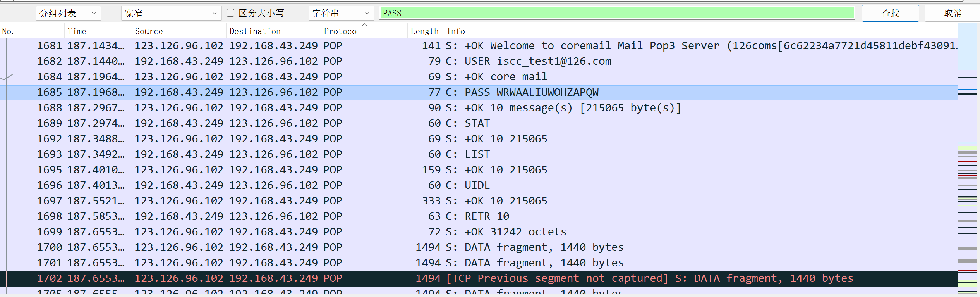
Task: Sort packets by Source column header
Action: (179, 31)
